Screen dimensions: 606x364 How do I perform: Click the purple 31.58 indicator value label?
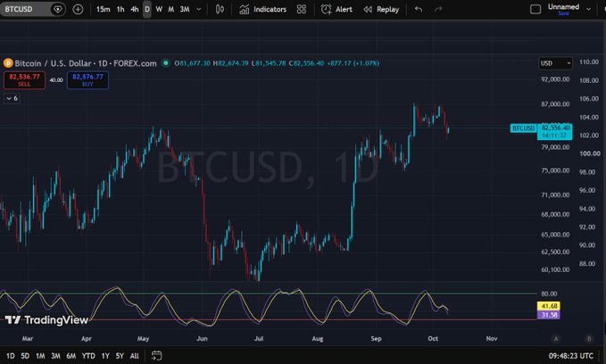click(x=549, y=315)
